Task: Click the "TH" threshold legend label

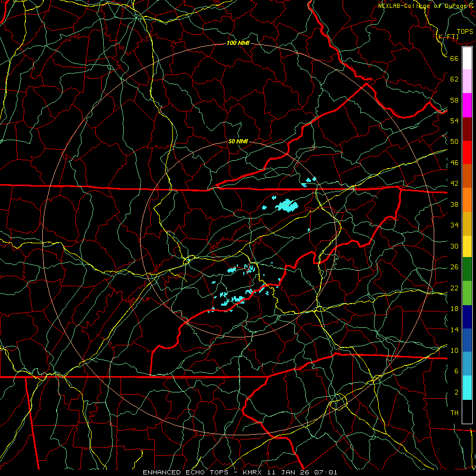Action: pos(454,413)
